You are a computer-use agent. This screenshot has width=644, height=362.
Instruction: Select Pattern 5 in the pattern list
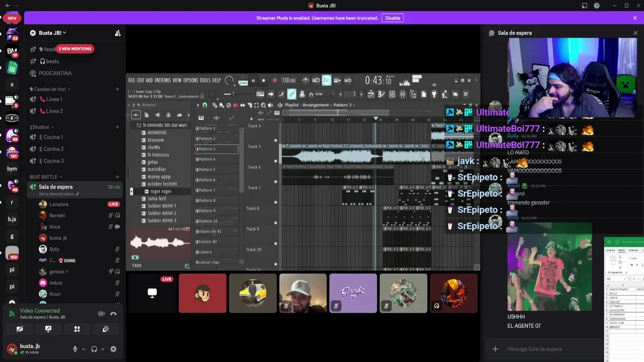(x=216, y=169)
